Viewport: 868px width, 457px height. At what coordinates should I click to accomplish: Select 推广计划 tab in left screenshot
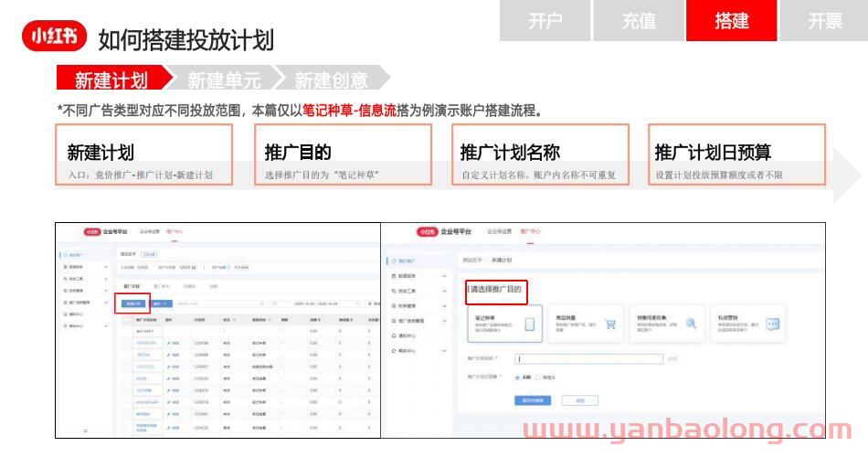[132, 286]
